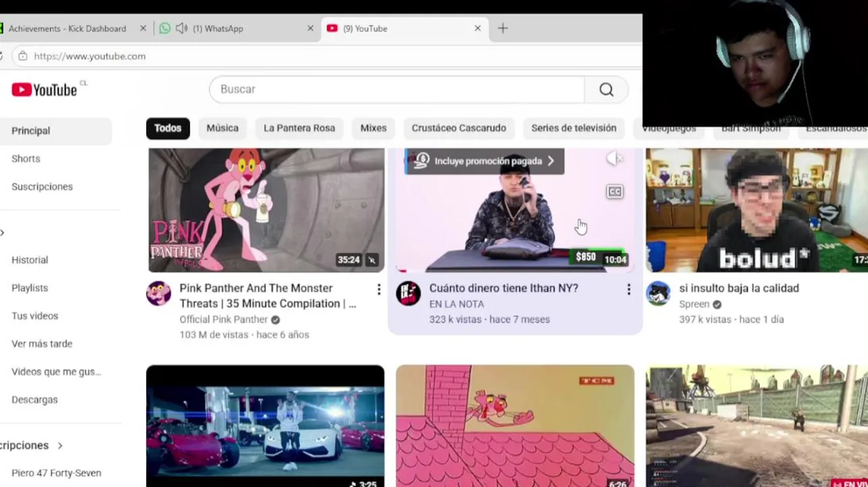Image resolution: width=868 pixels, height=487 pixels.
Task: Open Principal in the sidebar
Action: click(56, 131)
